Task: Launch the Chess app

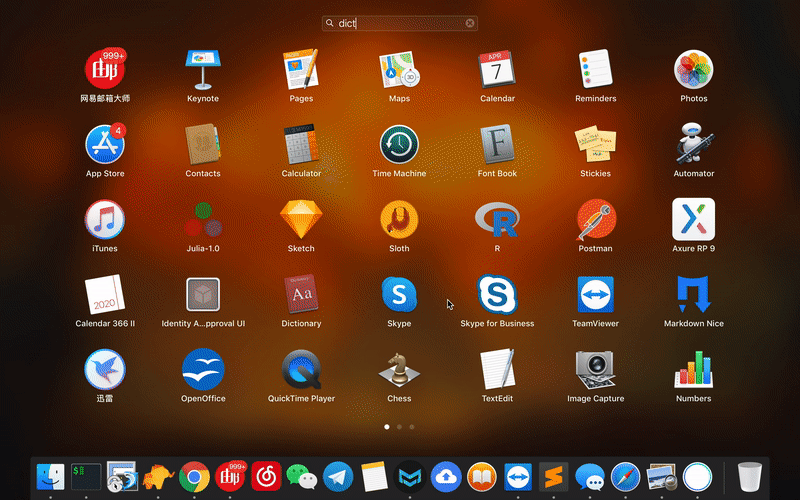Action: 399,369
